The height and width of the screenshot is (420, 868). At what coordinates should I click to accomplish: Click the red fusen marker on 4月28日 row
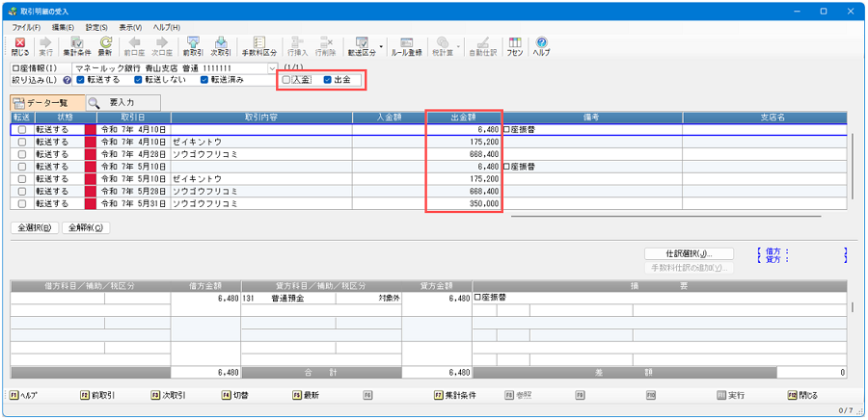pos(91,154)
